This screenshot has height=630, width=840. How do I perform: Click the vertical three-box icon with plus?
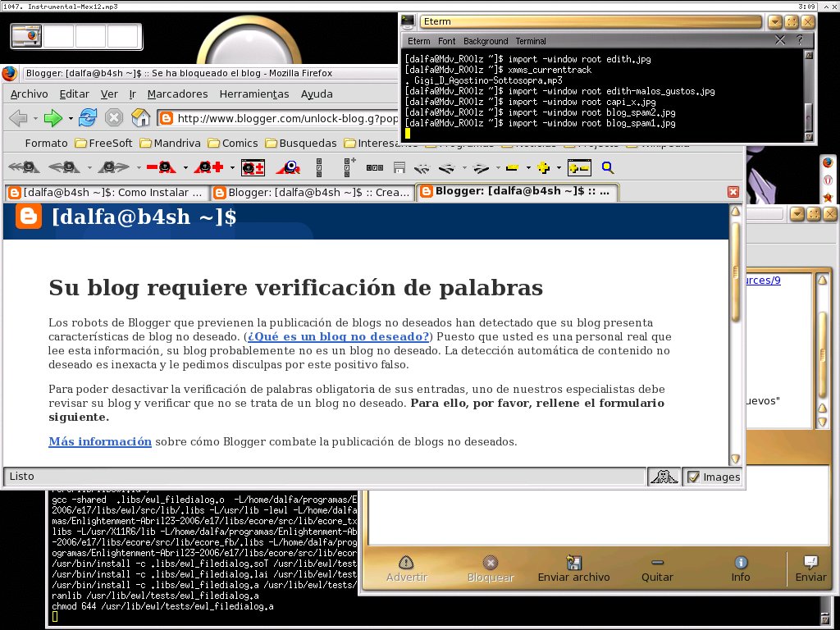pyautogui.click(x=349, y=167)
